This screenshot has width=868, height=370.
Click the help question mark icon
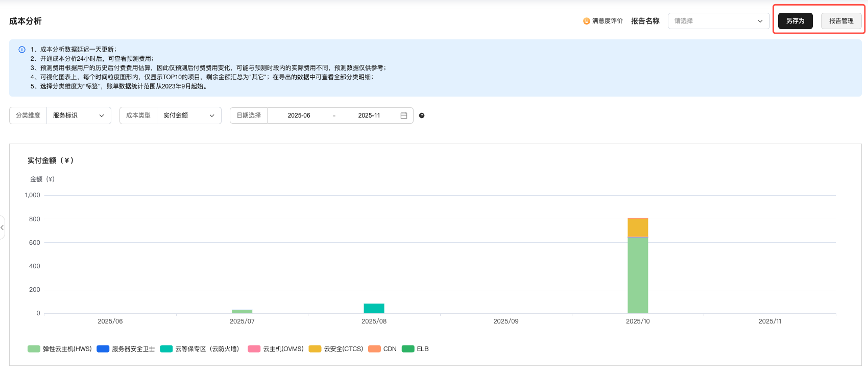422,115
